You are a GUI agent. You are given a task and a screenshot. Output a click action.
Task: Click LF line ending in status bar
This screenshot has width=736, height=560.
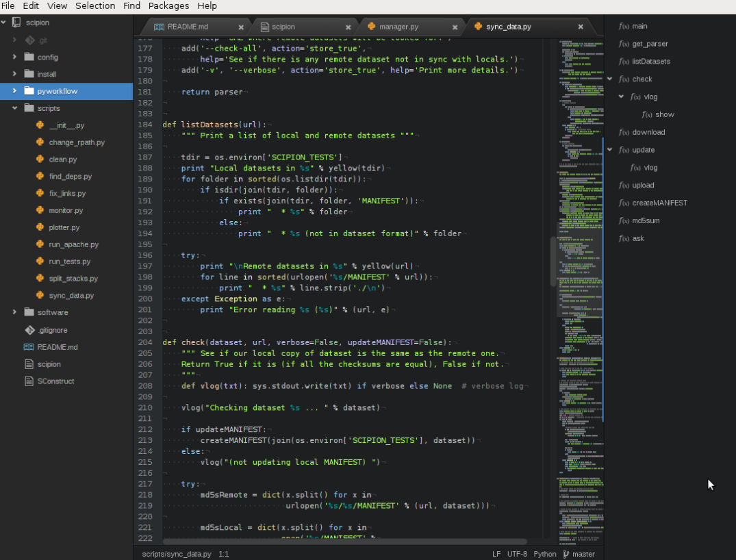(x=496, y=554)
